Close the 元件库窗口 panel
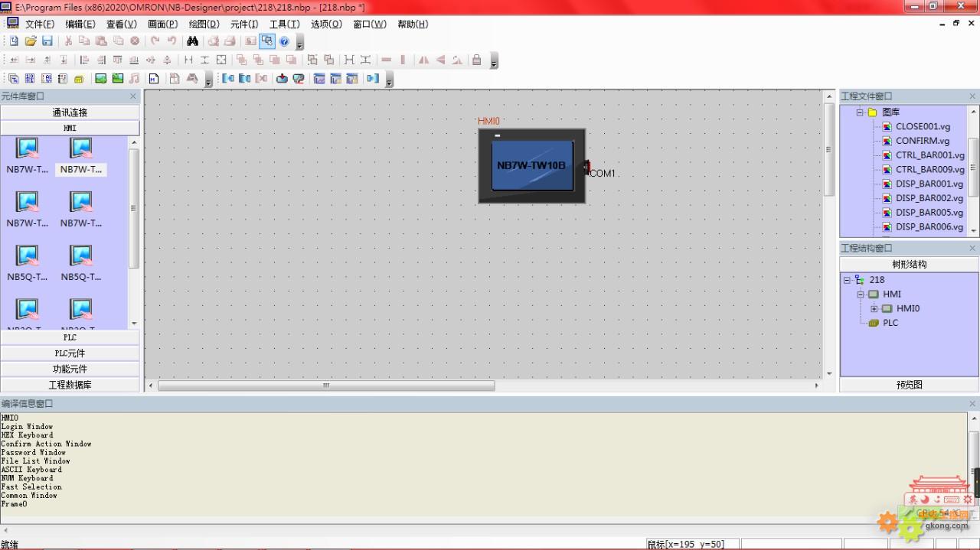980x550 pixels. tap(133, 96)
